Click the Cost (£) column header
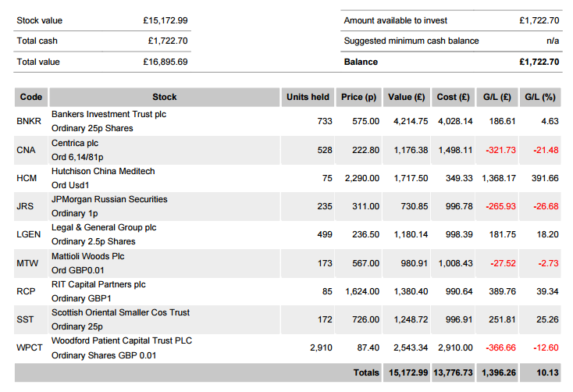The height and width of the screenshot is (392, 573). (x=453, y=97)
